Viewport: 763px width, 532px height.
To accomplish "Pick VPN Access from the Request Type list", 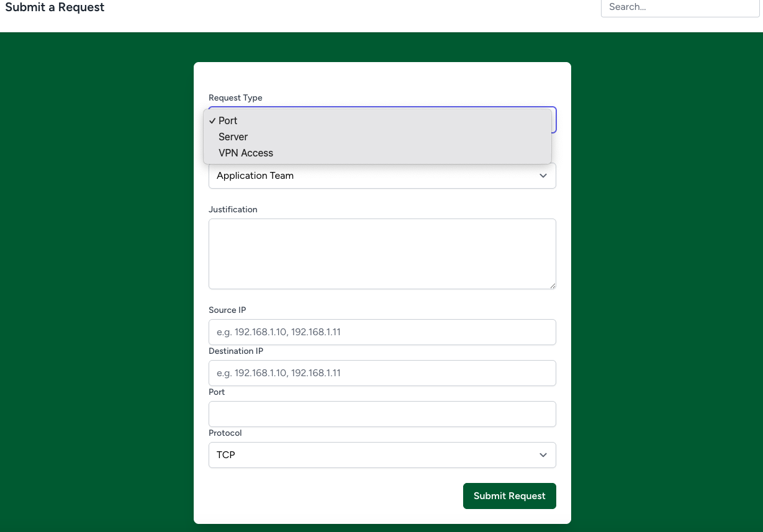I will pos(246,153).
